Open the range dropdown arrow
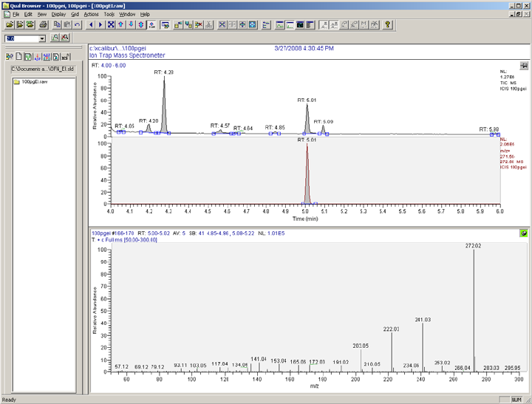Viewport: 532px width, 404px height. (42, 38)
